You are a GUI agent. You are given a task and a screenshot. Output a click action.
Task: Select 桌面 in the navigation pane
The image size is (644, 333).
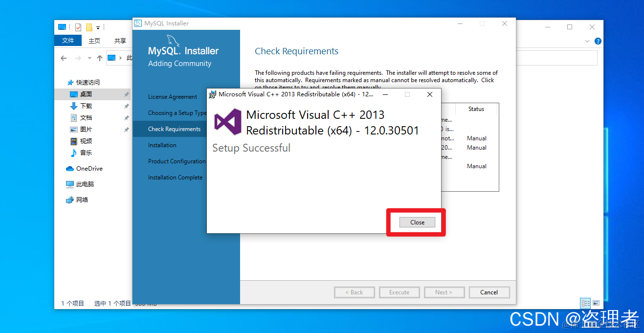click(x=86, y=94)
